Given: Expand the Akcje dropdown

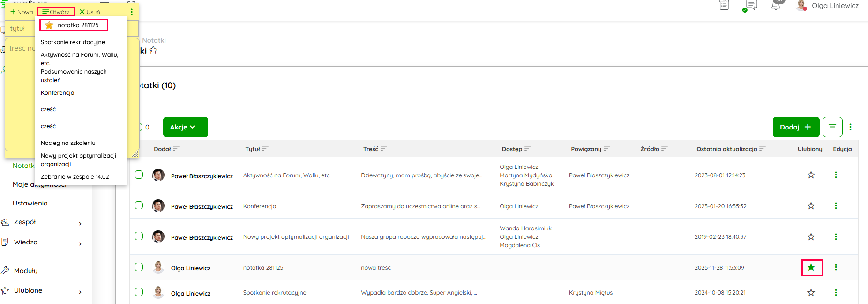Looking at the screenshot, I should coord(185,127).
